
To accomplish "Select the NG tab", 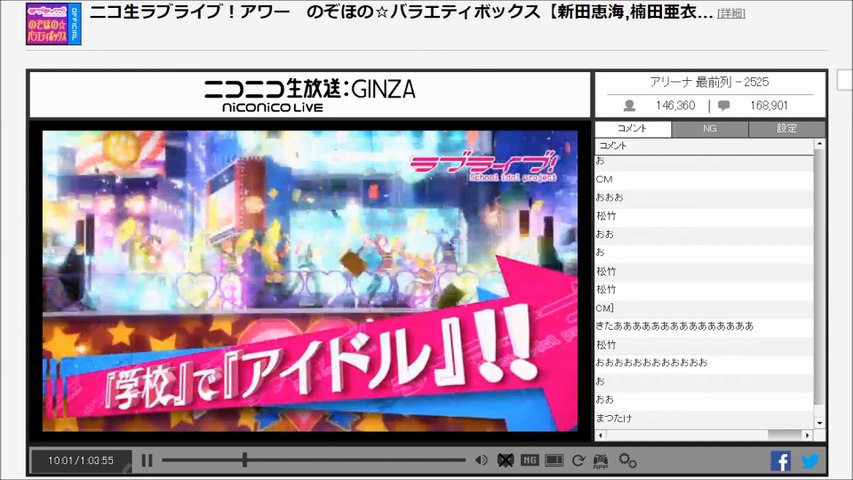I will tap(710, 128).
